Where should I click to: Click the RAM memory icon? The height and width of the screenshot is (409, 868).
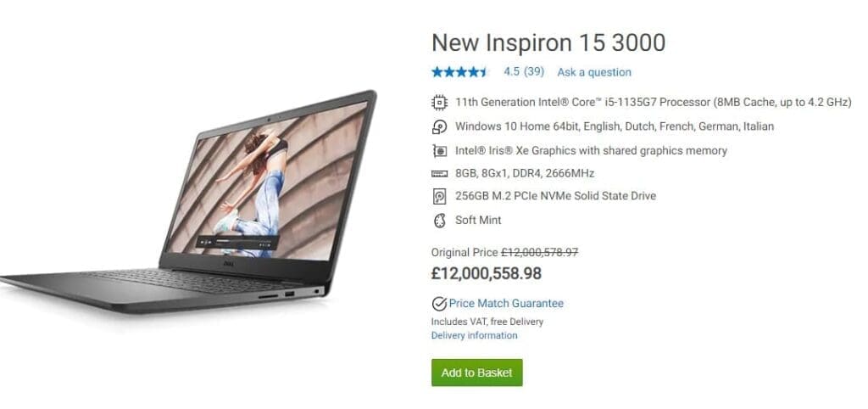pos(439,173)
